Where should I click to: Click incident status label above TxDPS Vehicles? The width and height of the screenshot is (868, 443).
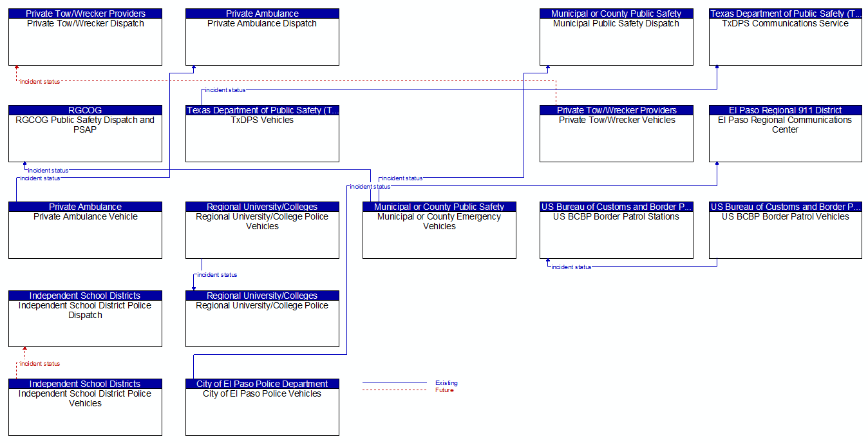pos(225,90)
